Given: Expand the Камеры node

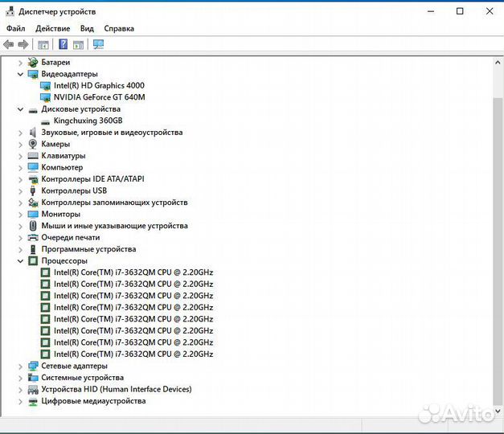Looking at the screenshot, I should [x=20, y=145].
